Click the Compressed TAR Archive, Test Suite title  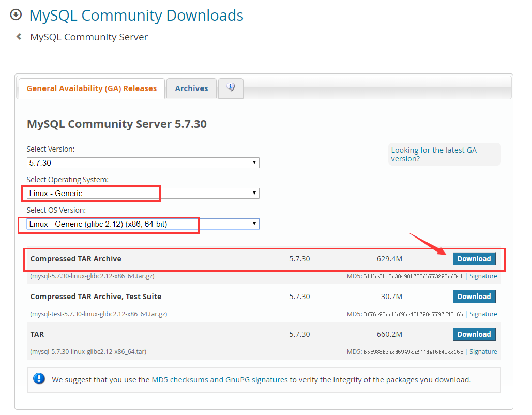[96, 297]
